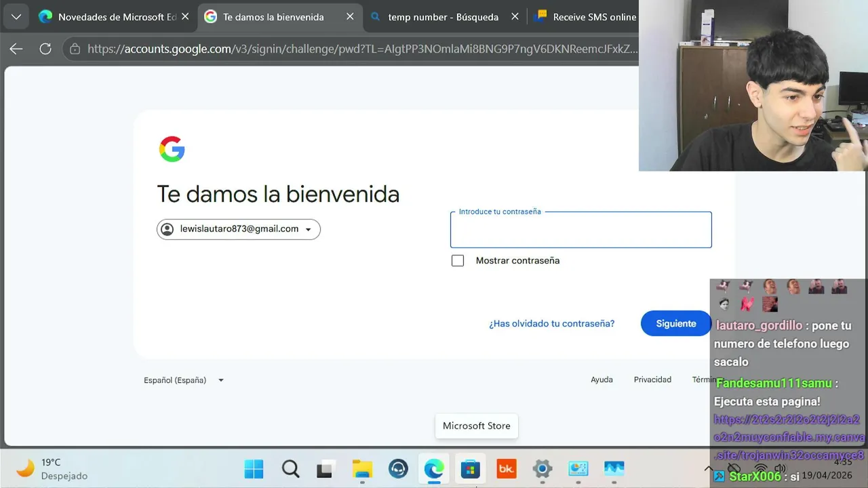
Task: Close the Novedades de Microsoft Edge tab
Action: point(185,17)
